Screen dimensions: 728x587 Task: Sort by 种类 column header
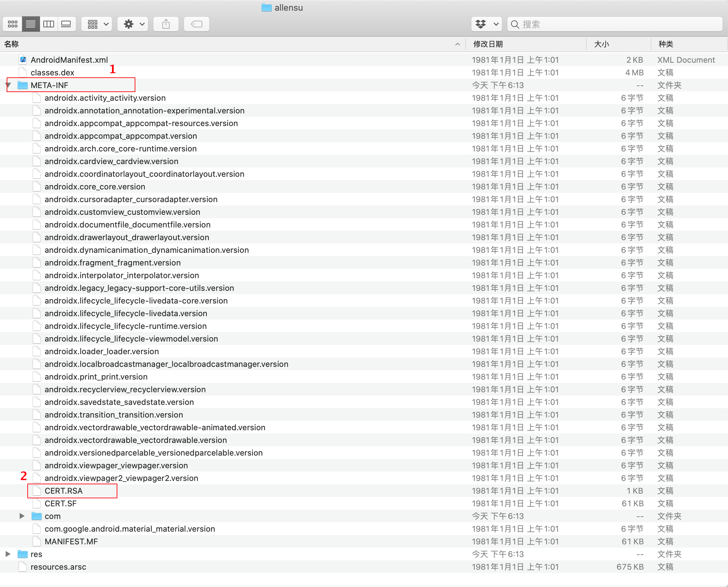coord(666,44)
